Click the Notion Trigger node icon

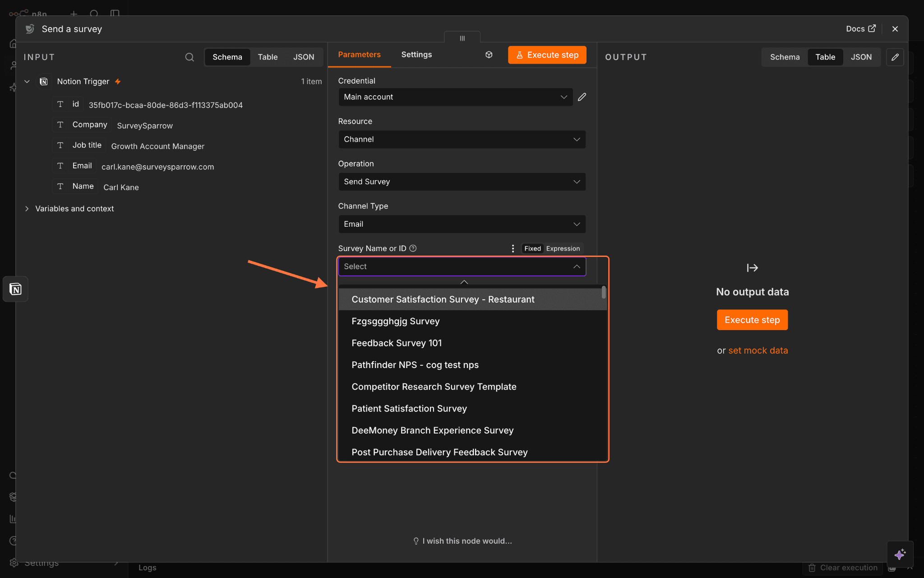[x=44, y=82]
